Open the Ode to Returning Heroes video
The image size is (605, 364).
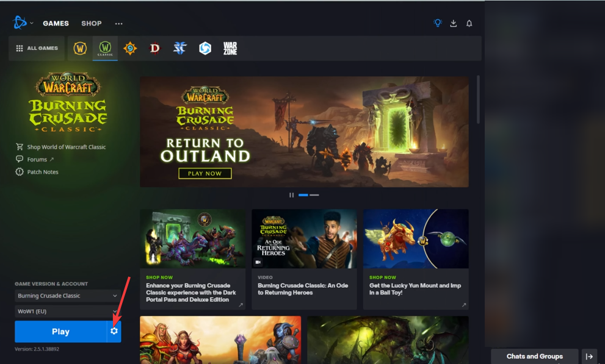(x=304, y=259)
